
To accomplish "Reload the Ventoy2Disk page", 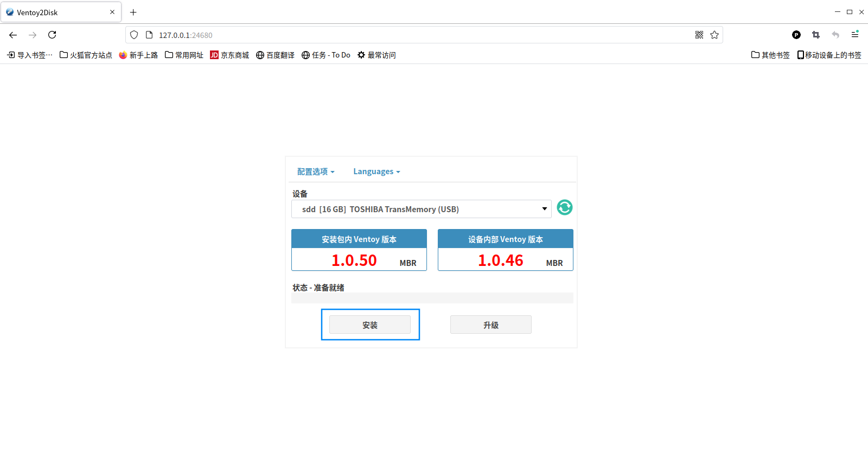I will [x=52, y=35].
